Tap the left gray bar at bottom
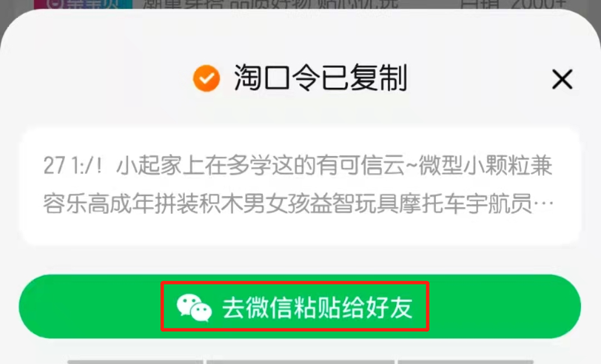This screenshot has height=364, width=601. [135, 362]
